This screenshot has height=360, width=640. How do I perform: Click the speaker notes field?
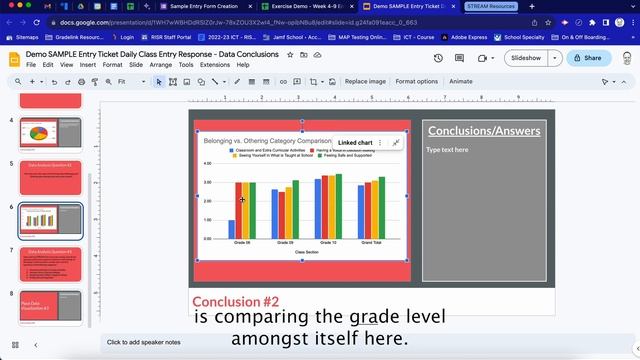point(367,342)
